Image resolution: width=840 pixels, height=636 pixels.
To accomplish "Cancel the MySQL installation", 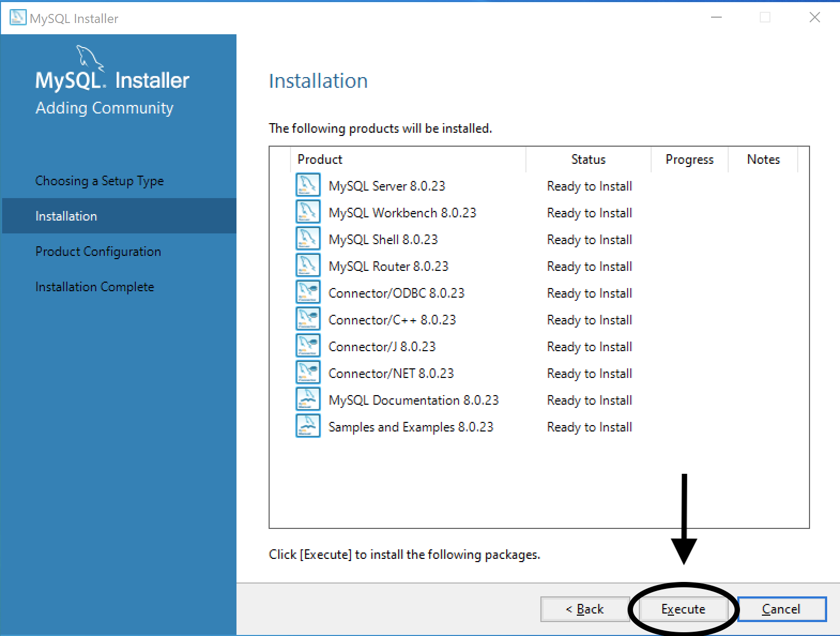I will pyautogui.click(x=782, y=609).
